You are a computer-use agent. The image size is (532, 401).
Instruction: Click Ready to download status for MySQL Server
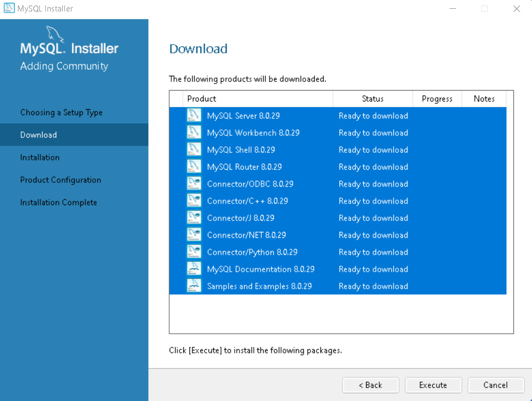[x=373, y=116]
